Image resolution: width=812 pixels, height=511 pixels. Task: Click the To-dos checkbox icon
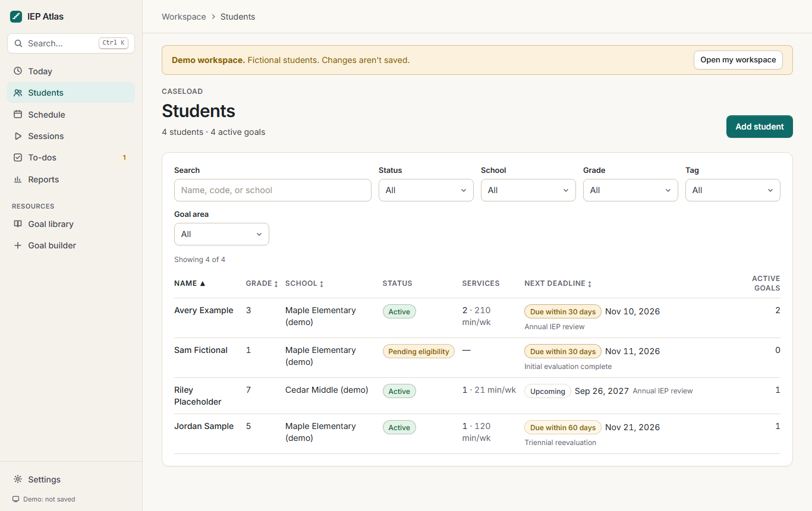tap(18, 157)
